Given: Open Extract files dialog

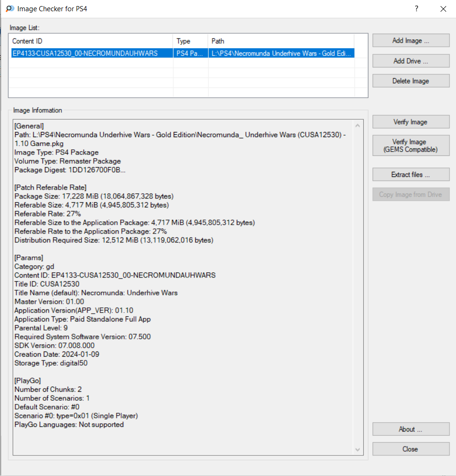Looking at the screenshot, I should pos(411,175).
